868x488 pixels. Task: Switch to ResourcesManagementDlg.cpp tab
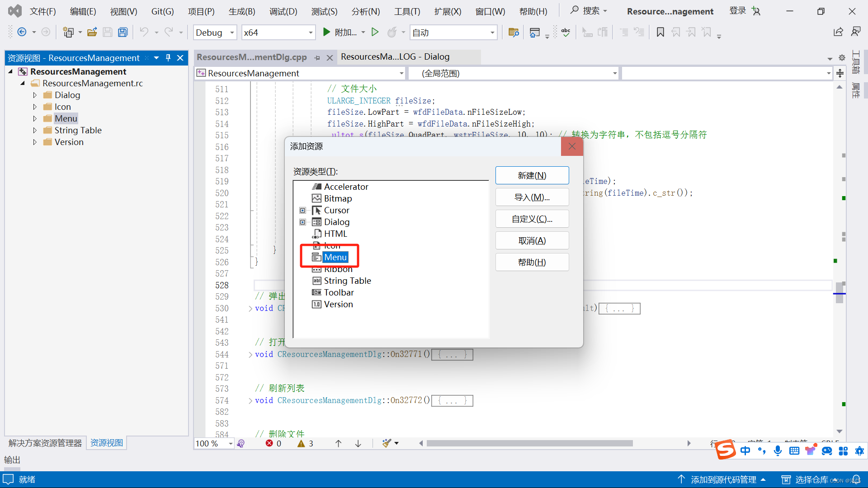(x=251, y=56)
